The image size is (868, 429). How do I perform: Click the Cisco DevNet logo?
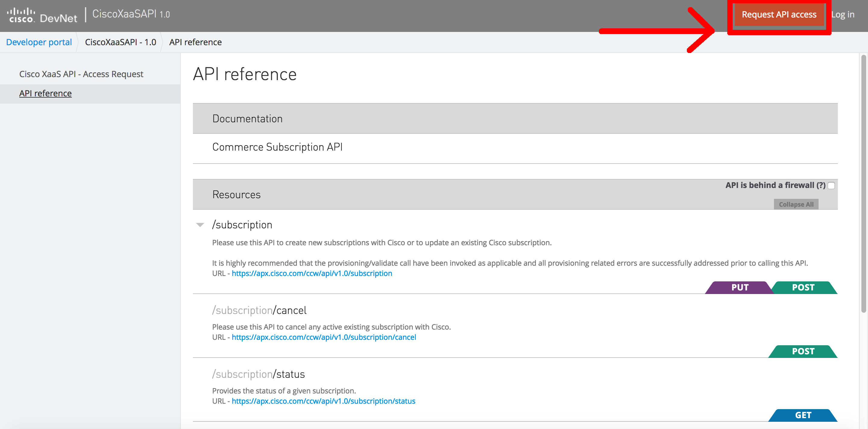click(42, 15)
